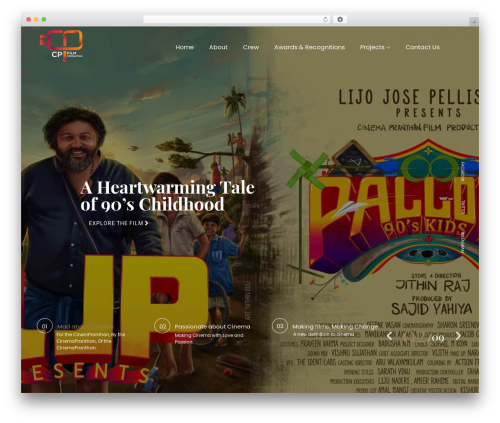This screenshot has width=500, height=423.
Task: Open the vertical Facebook link
Action: tap(463, 171)
